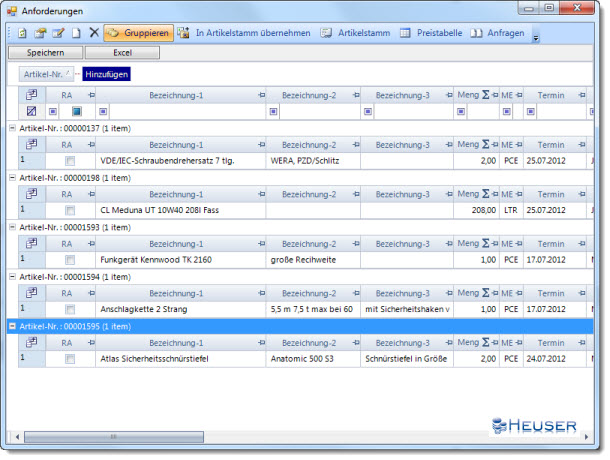This screenshot has width=610, height=460.
Task: Collapse group Artikel-Nr. 00000198
Action: tap(12, 177)
